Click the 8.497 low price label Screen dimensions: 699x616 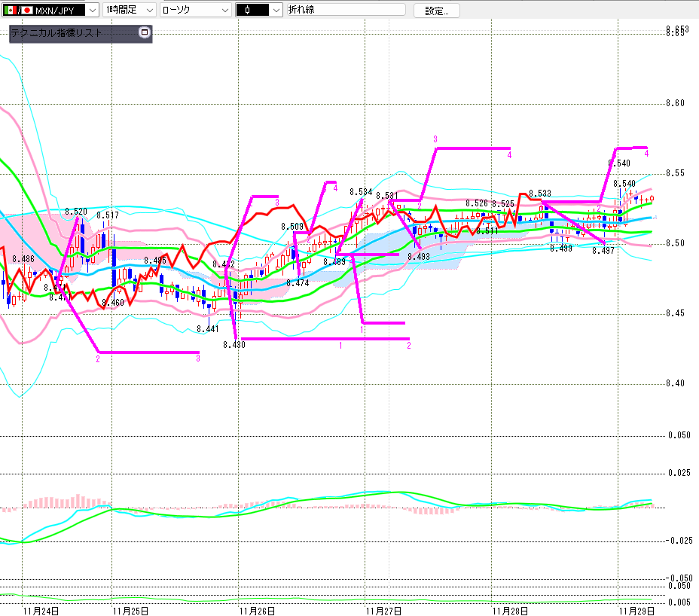[603, 251]
